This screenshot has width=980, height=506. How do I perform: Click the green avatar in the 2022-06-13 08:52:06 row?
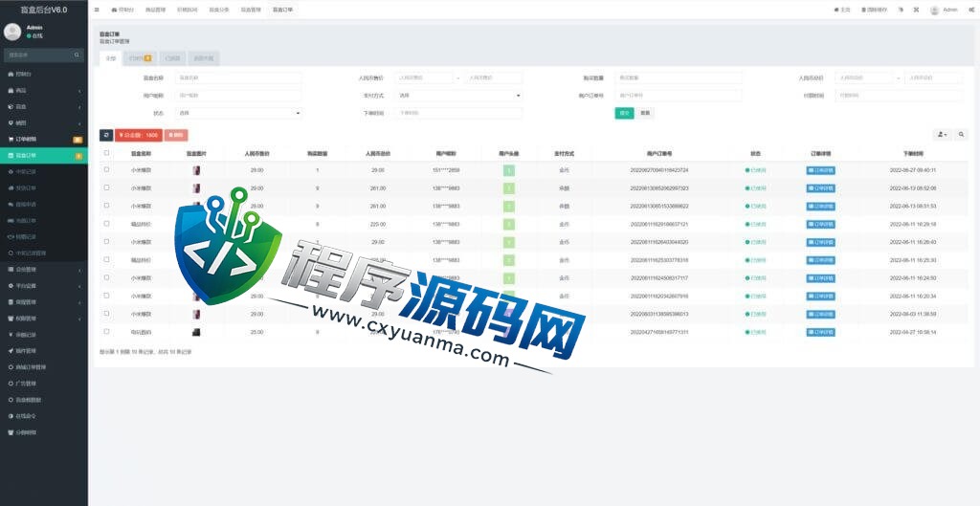coord(509,188)
